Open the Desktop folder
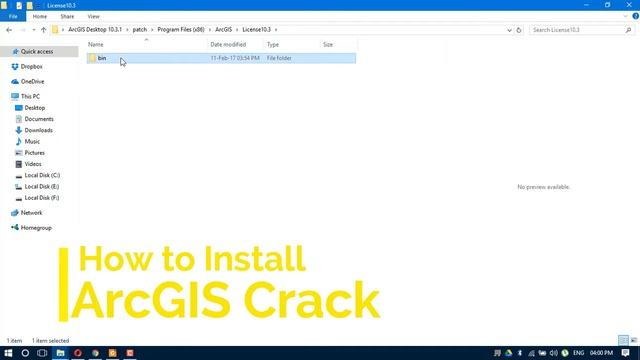Image resolution: width=640 pixels, height=360 pixels. pos(35,108)
